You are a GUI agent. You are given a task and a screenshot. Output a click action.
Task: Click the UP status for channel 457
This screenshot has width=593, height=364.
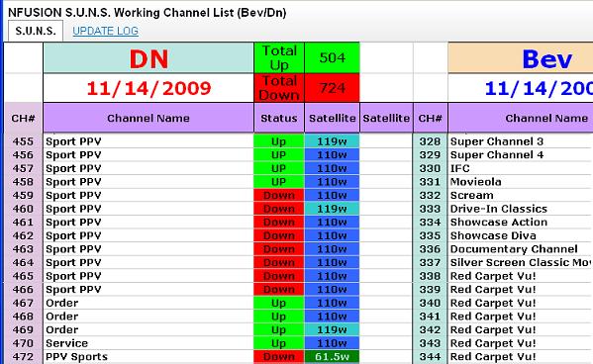point(279,168)
